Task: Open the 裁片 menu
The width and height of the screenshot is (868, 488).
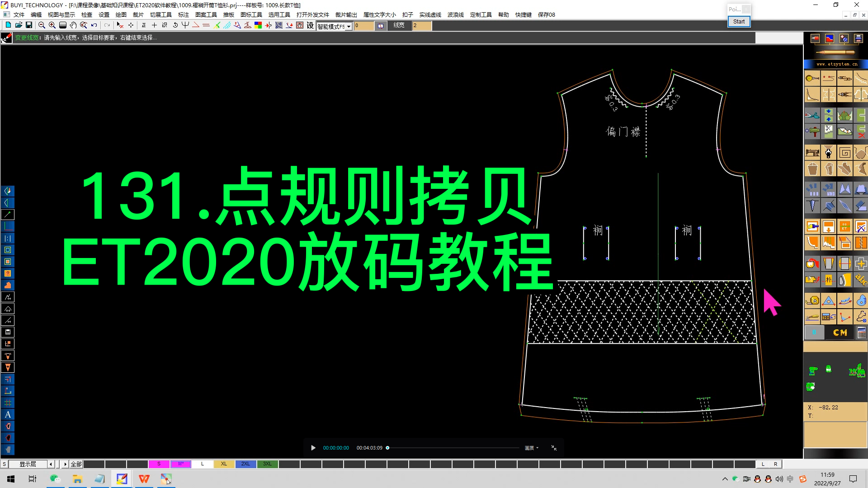Action: click(x=138, y=15)
